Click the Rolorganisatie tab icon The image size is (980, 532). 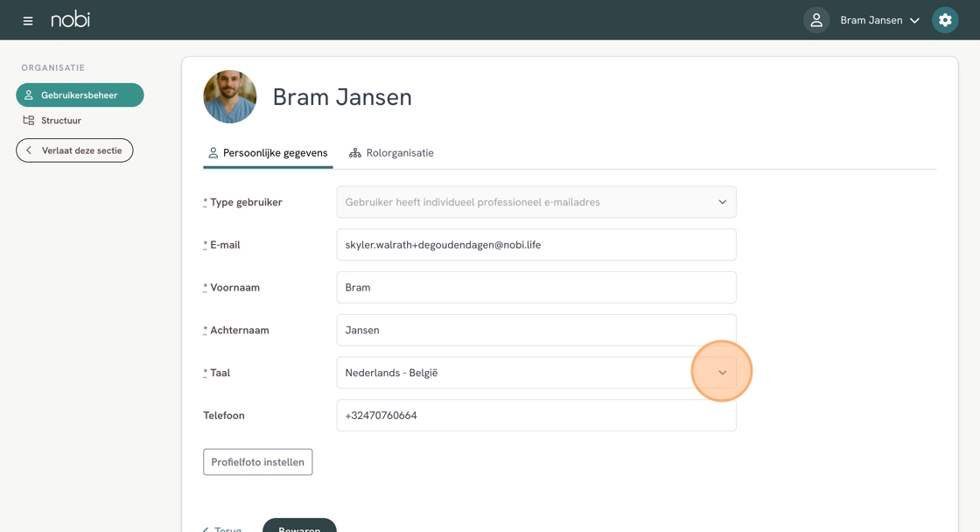355,153
